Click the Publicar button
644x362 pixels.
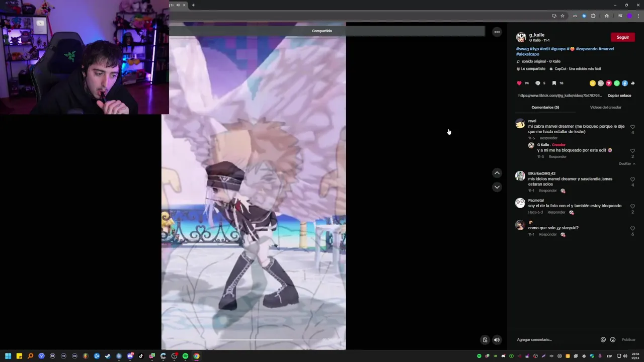pos(628,339)
